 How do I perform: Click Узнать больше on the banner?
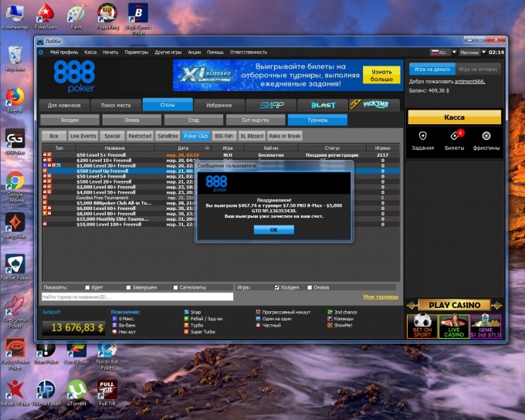click(x=381, y=75)
